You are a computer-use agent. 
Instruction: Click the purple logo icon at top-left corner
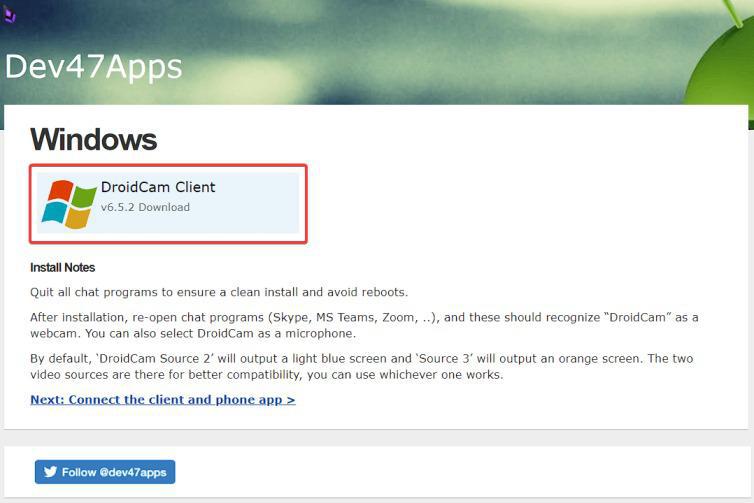(9, 14)
